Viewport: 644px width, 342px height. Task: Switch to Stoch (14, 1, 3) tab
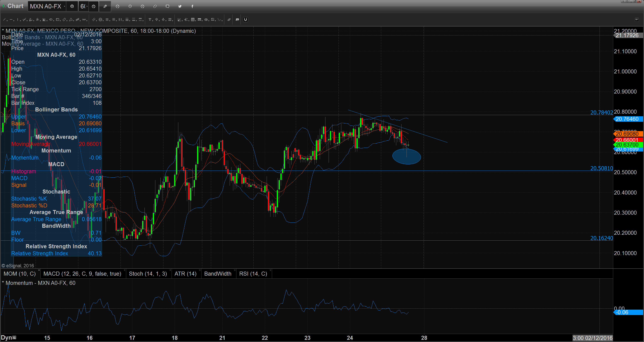[148, 274]
